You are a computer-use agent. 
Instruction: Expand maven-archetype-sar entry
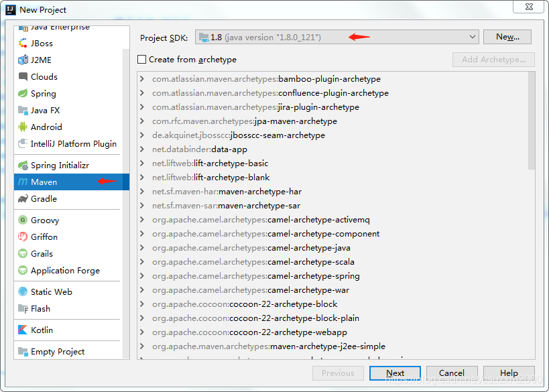(142, 206)
